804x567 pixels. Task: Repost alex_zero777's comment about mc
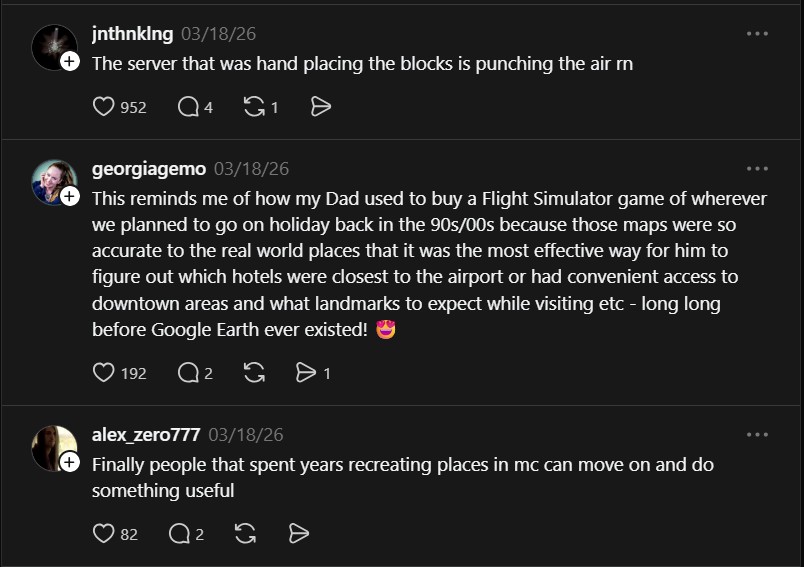pos(245,534)
